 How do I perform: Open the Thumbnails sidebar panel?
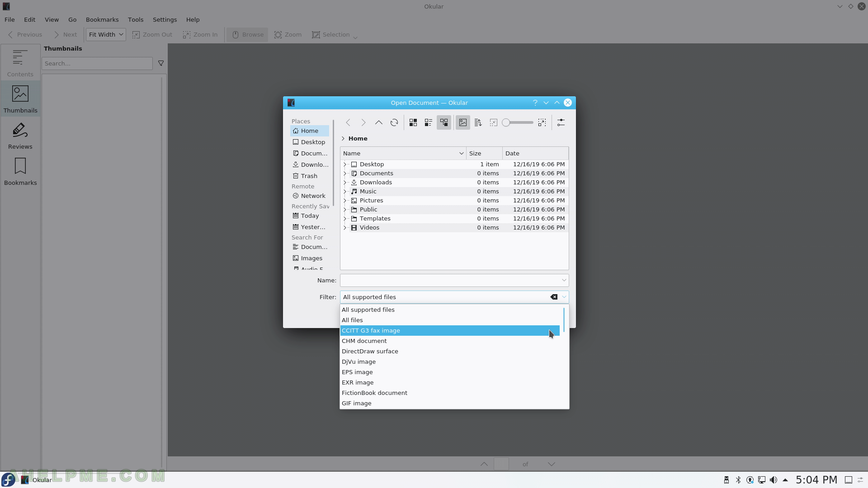coord(20,99)
